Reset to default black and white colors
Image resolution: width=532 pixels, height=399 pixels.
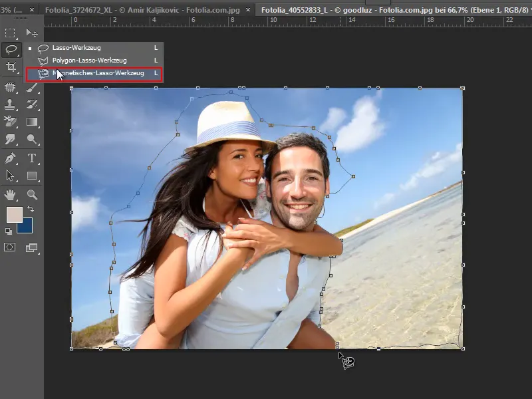click(8, 231)
